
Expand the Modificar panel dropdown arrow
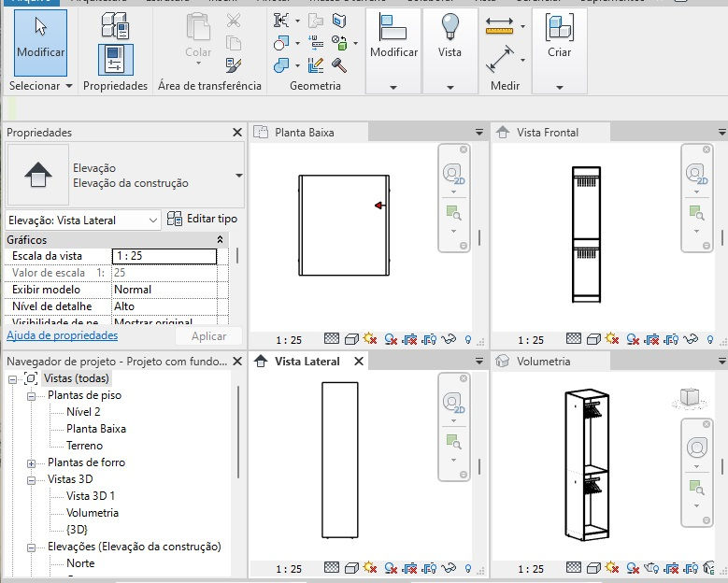(x=393, y=87)
